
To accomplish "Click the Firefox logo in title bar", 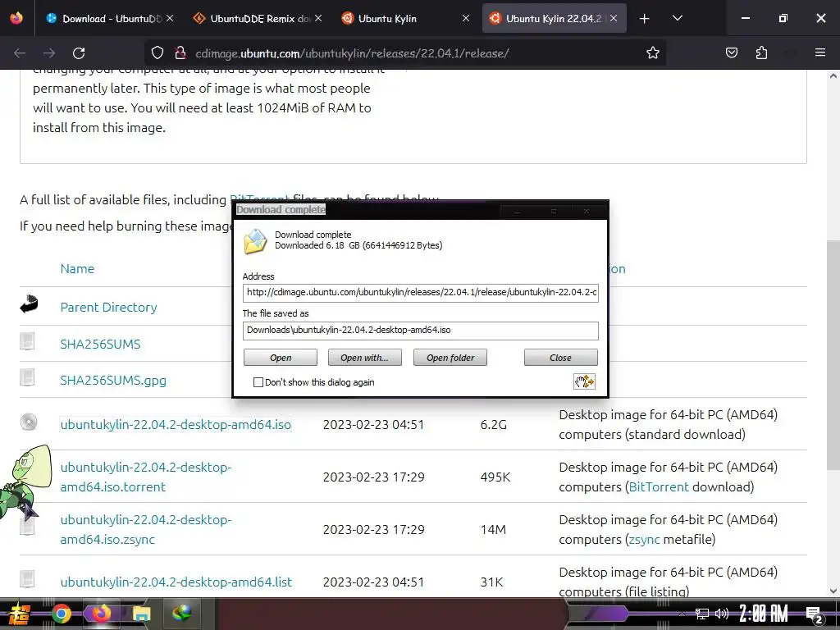I will coord(16,18).
